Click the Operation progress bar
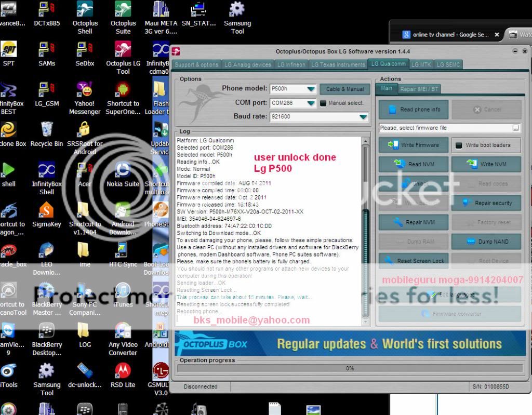The width and height of the screenshot is (532, 415). click(x=350, y=368)
